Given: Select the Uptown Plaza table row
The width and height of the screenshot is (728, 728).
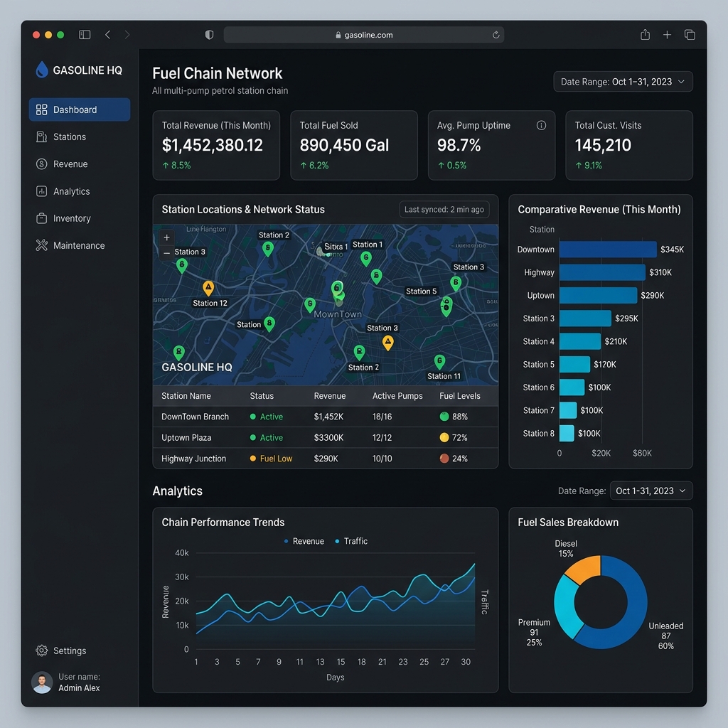Looking at the screenshot, I should point(326,437).
